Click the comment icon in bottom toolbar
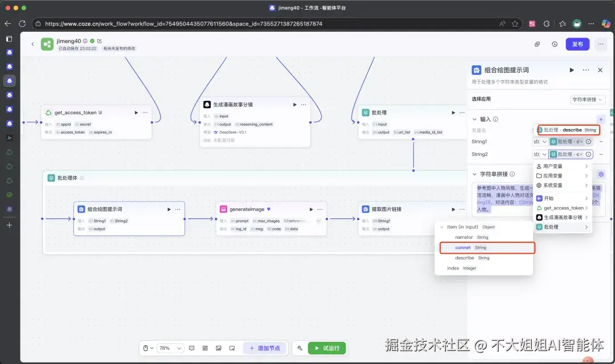The width and height of the screenshot is (615, 364). coord(192,348)
